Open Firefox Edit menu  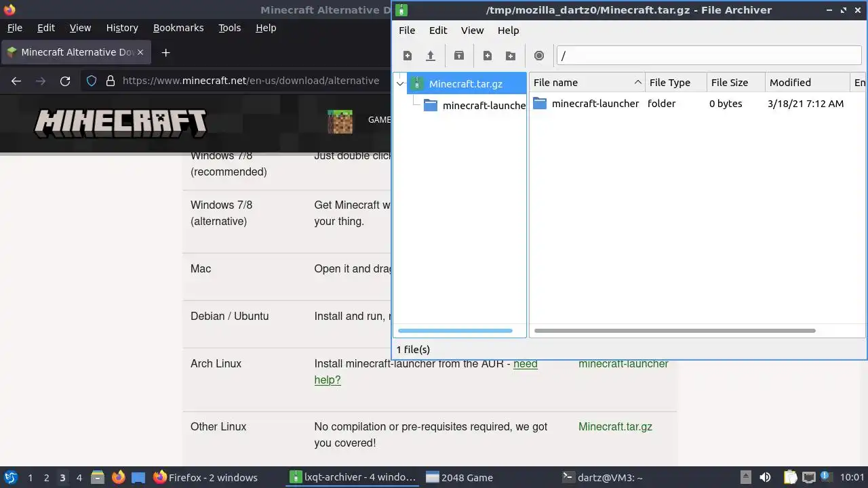coord(46,28)
